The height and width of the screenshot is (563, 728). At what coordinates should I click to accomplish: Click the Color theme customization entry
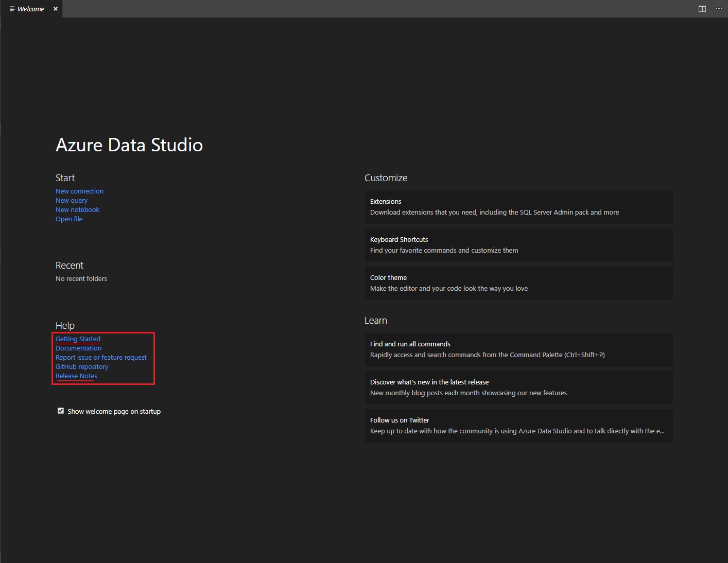pos(518,283)
